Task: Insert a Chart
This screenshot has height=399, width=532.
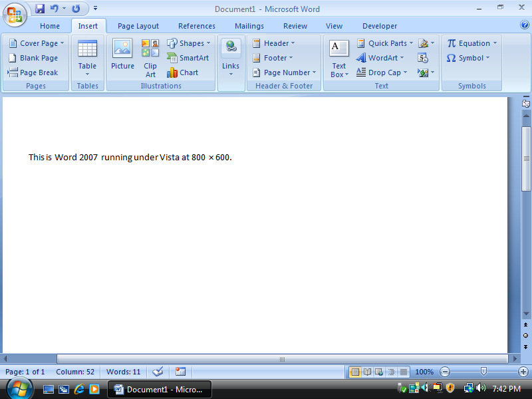Action: 182,72
